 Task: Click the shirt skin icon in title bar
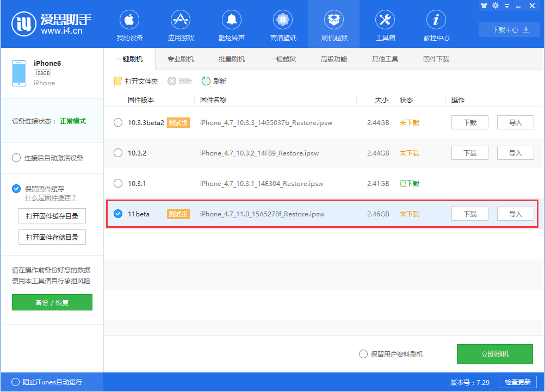click(484, 5)
